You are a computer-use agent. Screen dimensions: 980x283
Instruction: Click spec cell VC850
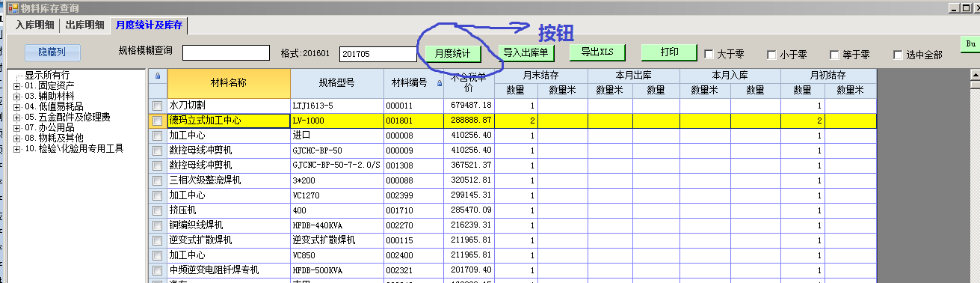[336, 255]
